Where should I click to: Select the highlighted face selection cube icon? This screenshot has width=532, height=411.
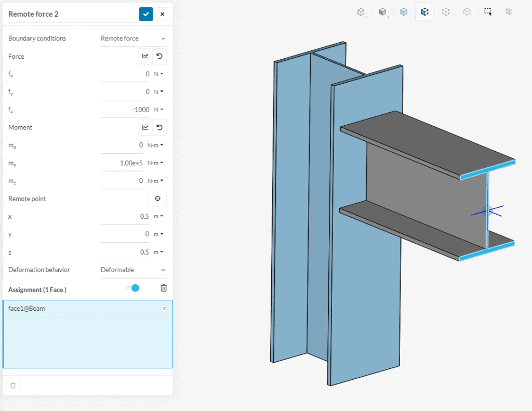(424, 12)
